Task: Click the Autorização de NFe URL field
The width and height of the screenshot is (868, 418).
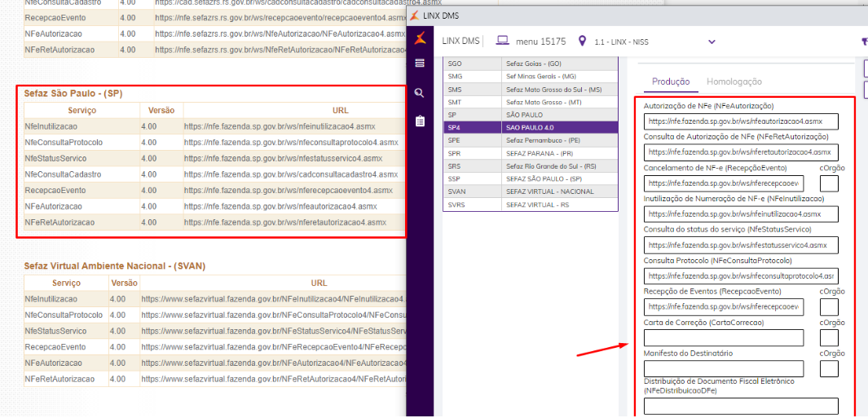Action: click(x=741, y=121)
